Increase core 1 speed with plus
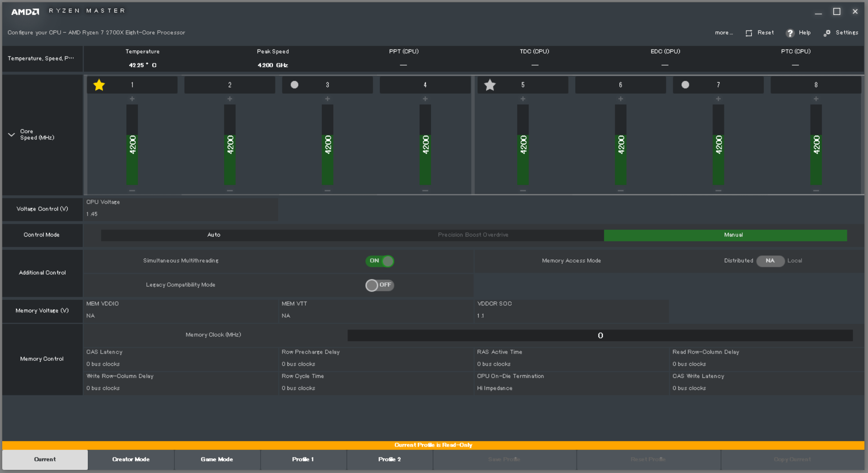Screen dimensions: 868x473 (132, 99)
